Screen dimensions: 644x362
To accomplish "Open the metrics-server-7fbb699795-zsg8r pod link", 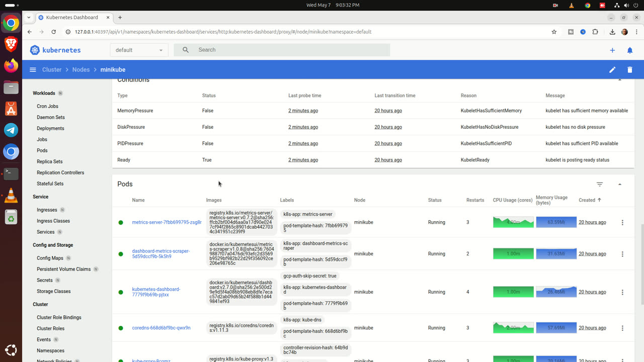I will pyautogui.click(x=167, y=222).
